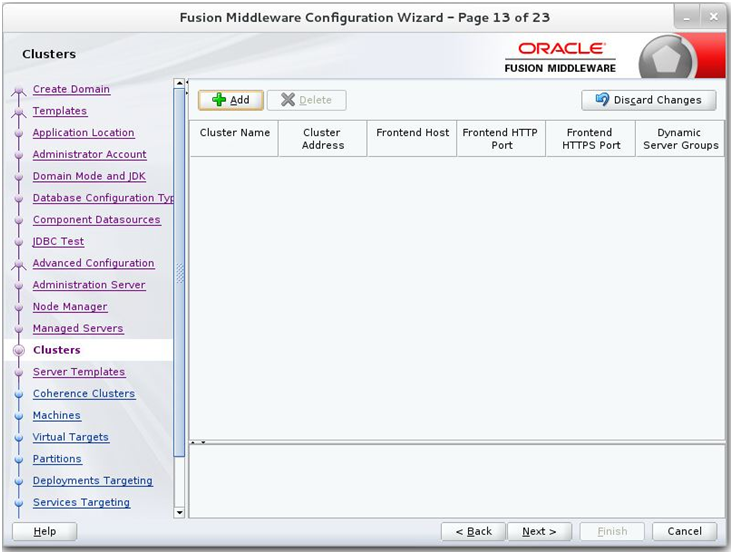Click sidebar scrollbar up arrow
Viewport: 733px width, 554px height.
tap(180, 83)
